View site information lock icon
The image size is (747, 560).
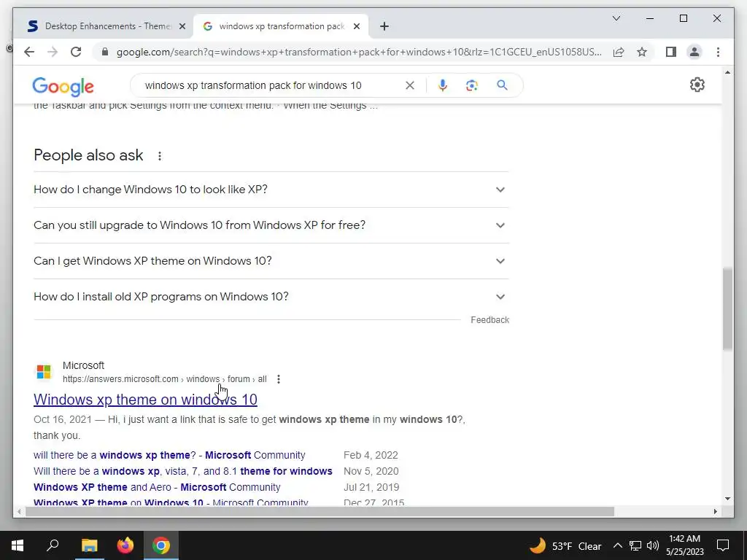pyautogui.click(x=105, y=52)
